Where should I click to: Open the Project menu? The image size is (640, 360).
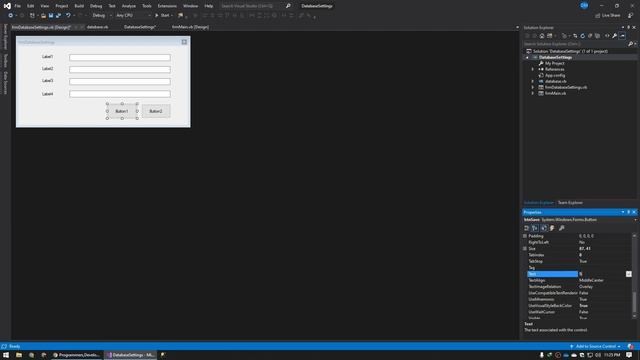coord(62,6)
